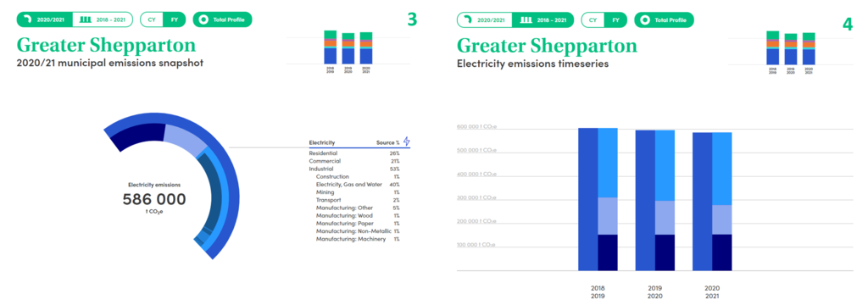Expand the Industrial row in Electricity table
This screenshot has width=868, height=305.
(x=354, y=169)
